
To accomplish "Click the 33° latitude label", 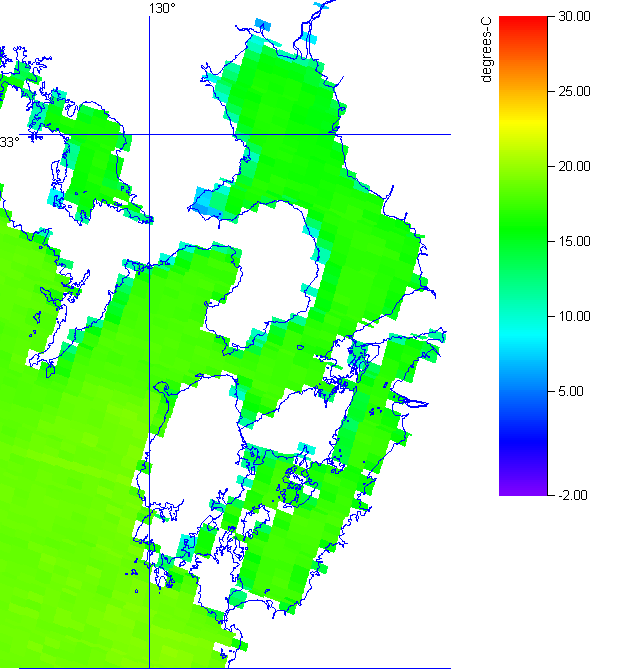I will coord(9,142).
